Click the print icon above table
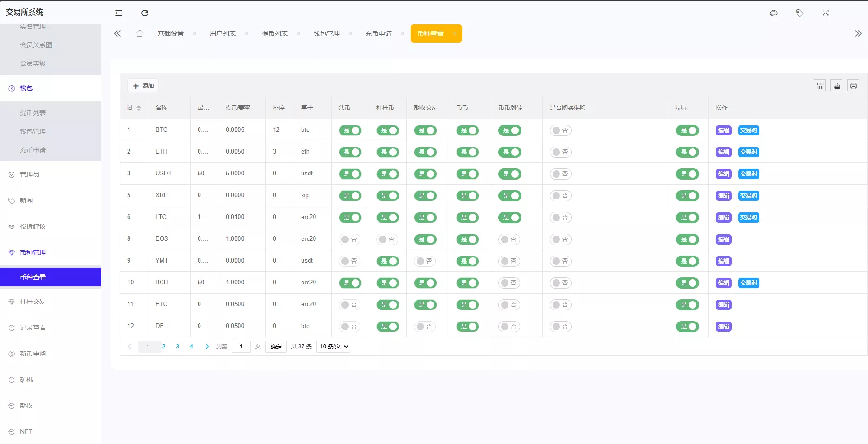The height and width of the screenshot is (444, 868). tap(853, 86)
